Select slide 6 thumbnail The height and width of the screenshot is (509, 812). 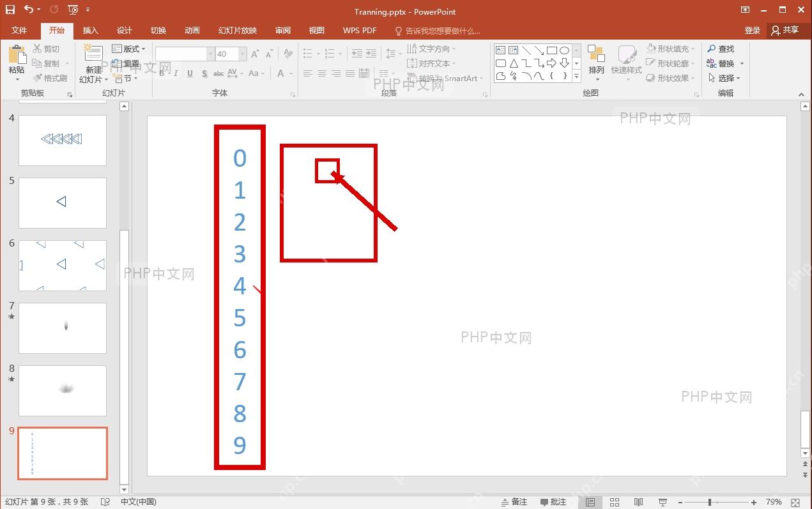point(63,265)
